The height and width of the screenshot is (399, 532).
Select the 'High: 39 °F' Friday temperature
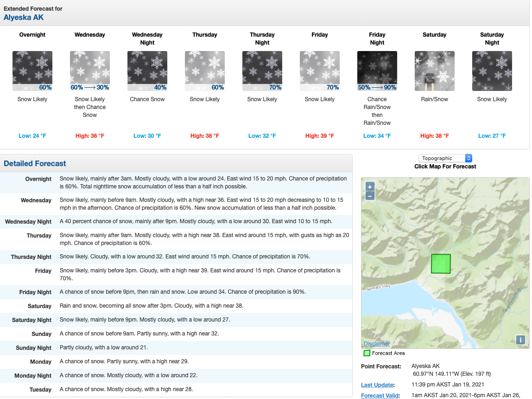[320, 136]
